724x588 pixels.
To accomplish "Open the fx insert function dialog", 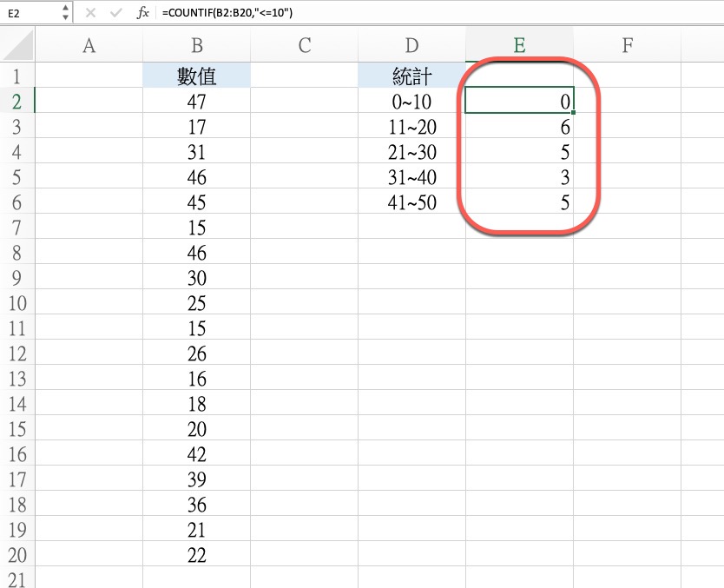I will pyautogui.click(x=142, y=13).
